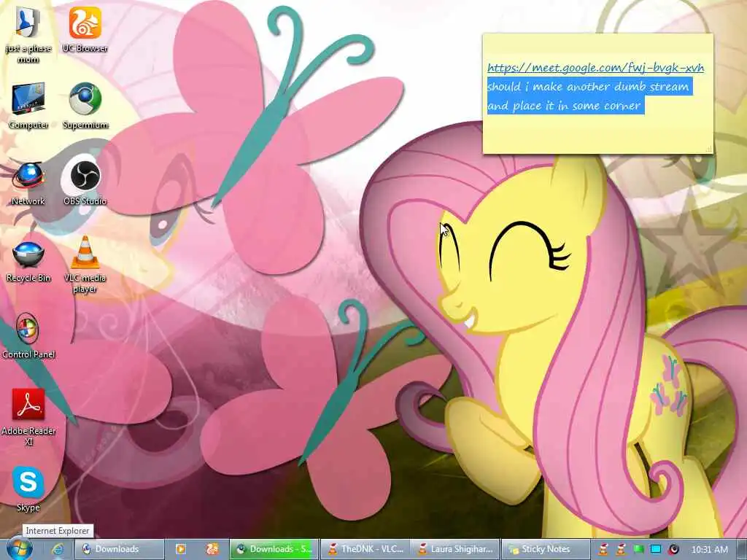Screen dimensions: 747x560
Task: Select the Recycle Bin icon
Action: (x=28, y=262)
